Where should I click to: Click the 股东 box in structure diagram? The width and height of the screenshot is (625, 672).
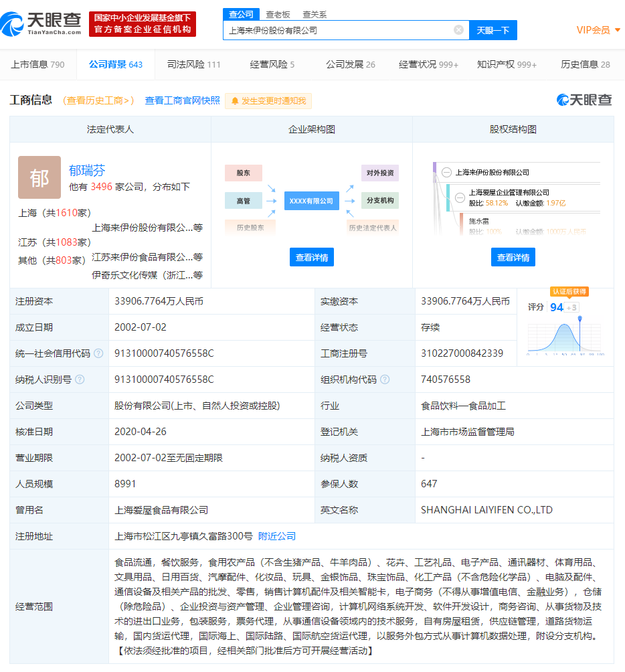click(x=244, y=173)
